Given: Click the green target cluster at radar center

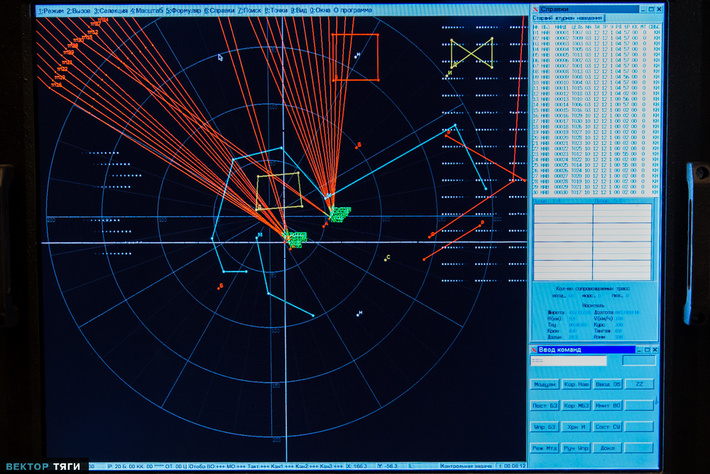Looking at the screenshot, I should (295, 238).
